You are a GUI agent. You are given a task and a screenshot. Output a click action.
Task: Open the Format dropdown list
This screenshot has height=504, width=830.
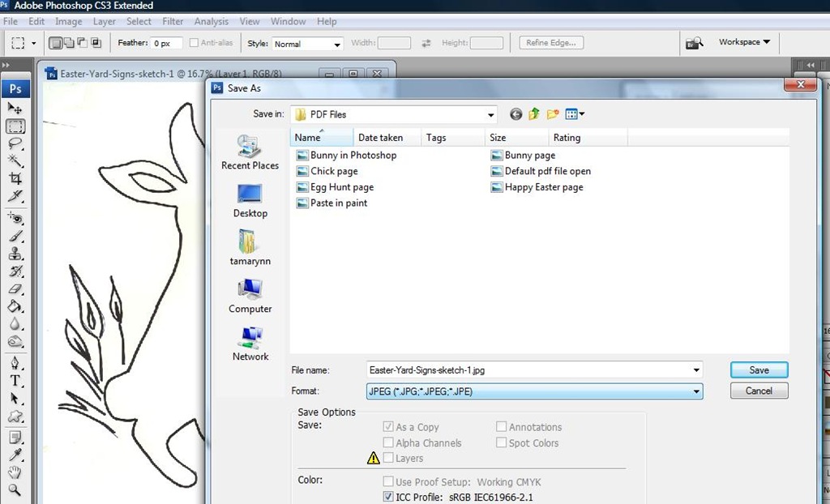pyautogui.click(x=696, y=391)
